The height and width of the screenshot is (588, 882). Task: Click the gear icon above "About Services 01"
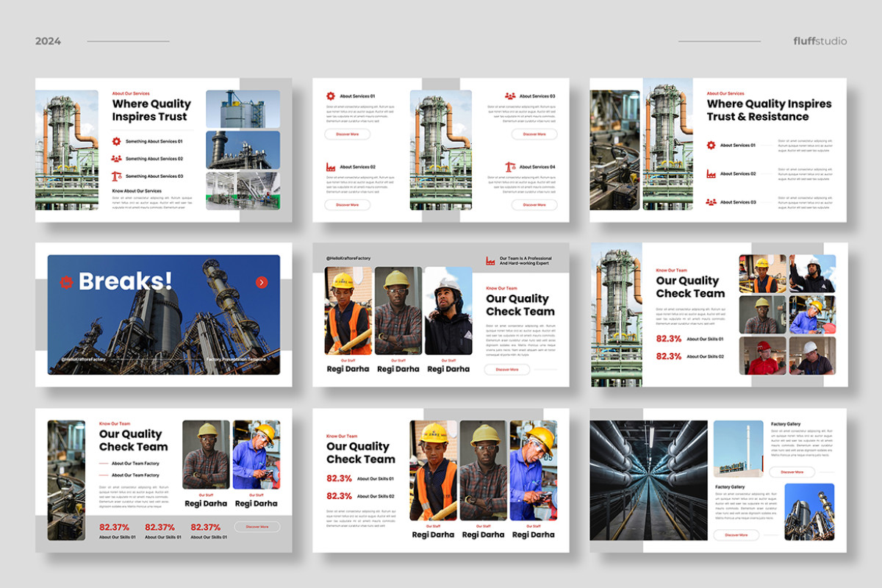click(330, 96)
